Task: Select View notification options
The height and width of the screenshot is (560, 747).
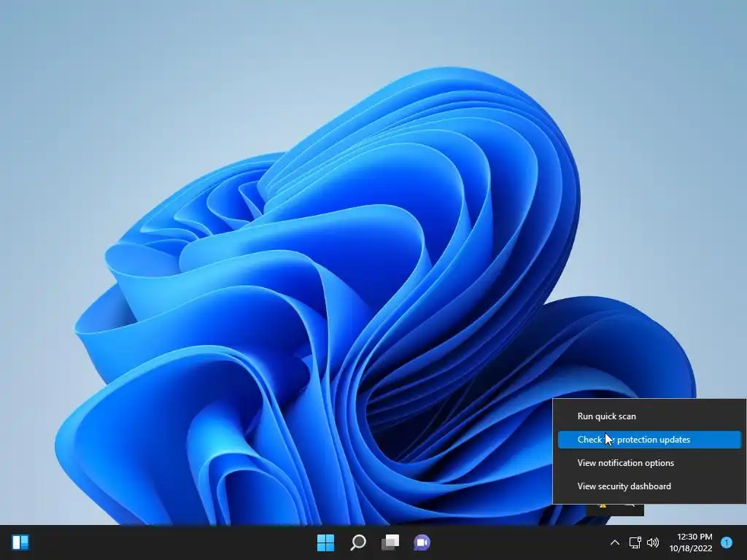Action: (x=649, y=463)
